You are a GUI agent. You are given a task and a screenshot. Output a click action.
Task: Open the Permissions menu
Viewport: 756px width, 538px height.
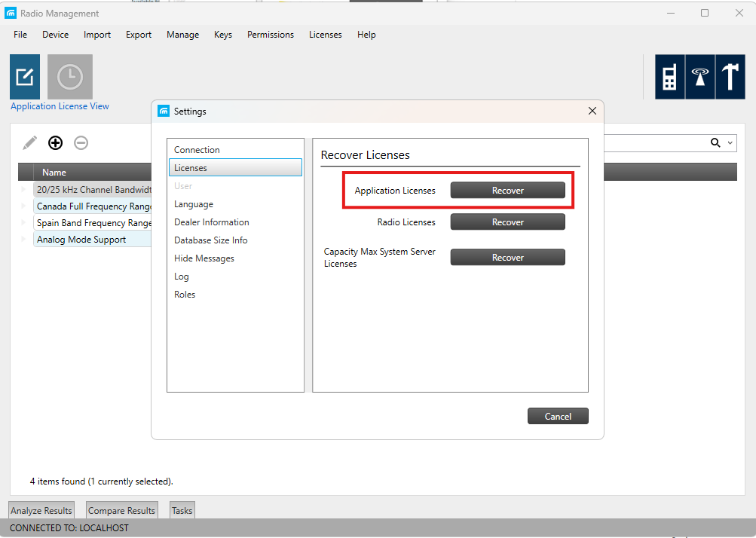point(271,35)
